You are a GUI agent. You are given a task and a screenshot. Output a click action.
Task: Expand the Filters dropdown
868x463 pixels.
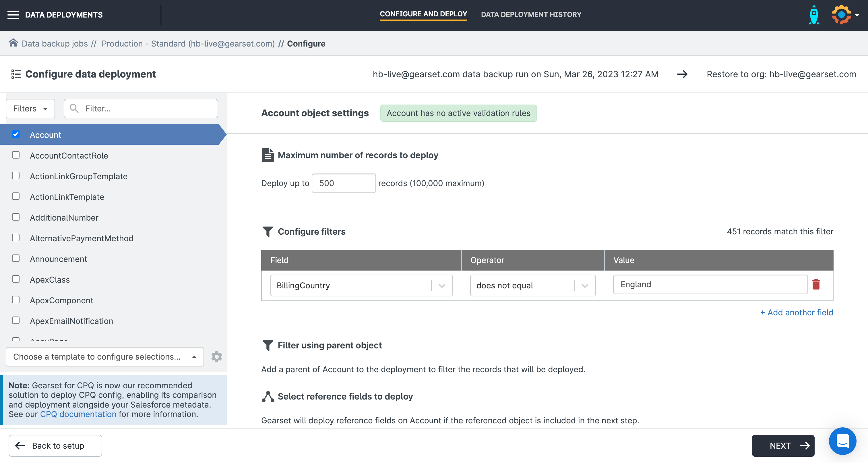pyautogui.click(x=30, y=109)
